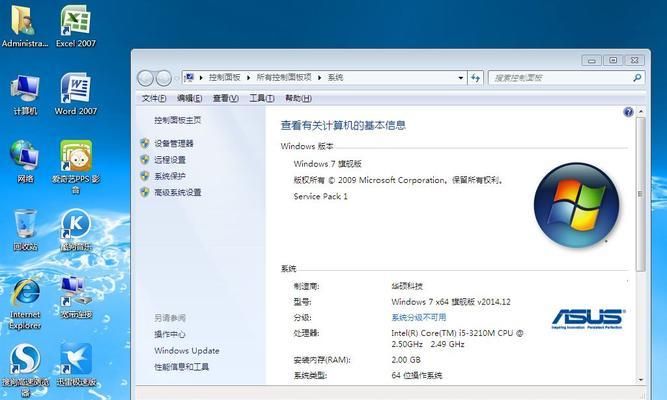Viewport: 667px width, 400px height.
Task: Launch Excel 2007 from desktop
Action: [76, 26]
